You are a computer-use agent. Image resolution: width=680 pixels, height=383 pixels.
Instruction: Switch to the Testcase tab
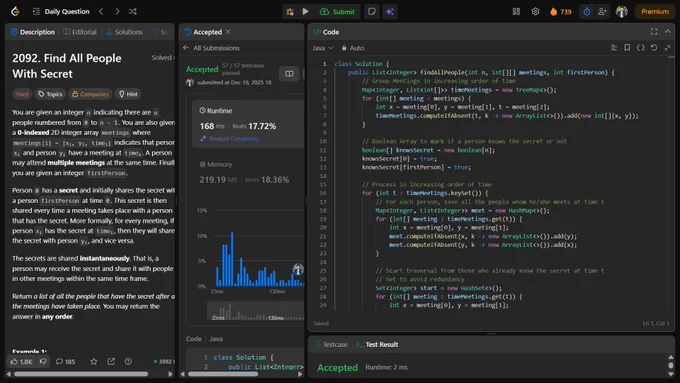point(331,344)
